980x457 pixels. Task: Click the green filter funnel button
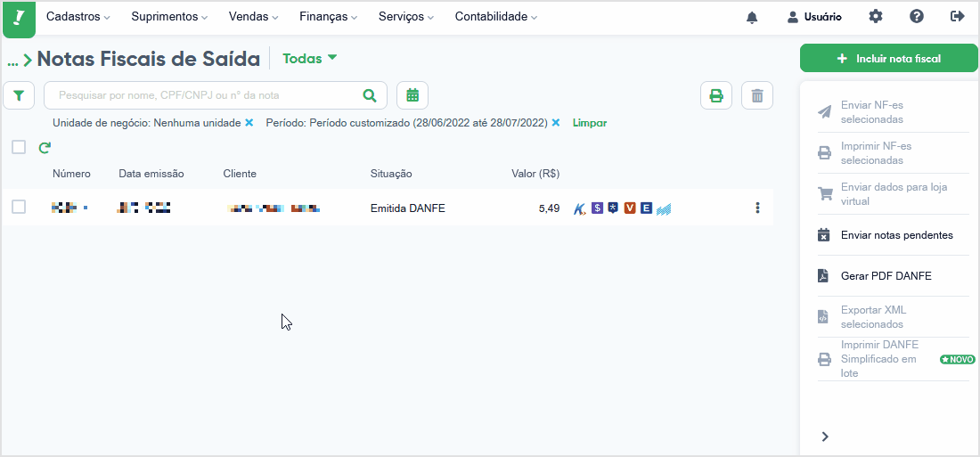pos(19,95)
